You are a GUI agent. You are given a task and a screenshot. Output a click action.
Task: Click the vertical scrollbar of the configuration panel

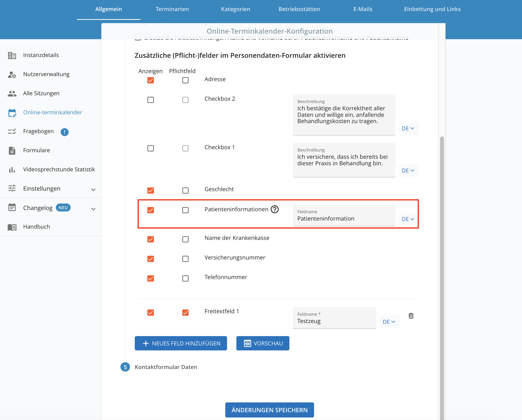pyautogui.click(x=442, y=276)
